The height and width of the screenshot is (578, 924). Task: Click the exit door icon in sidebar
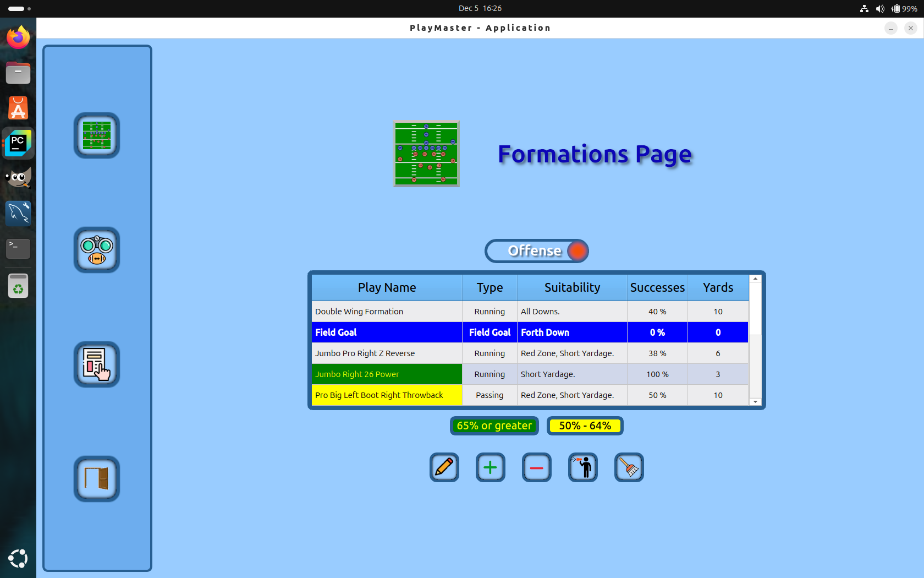tap(97, 479)
